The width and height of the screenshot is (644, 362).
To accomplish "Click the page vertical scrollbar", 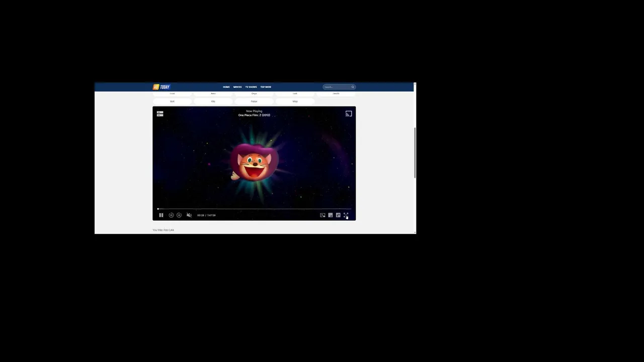I will 415,153.
